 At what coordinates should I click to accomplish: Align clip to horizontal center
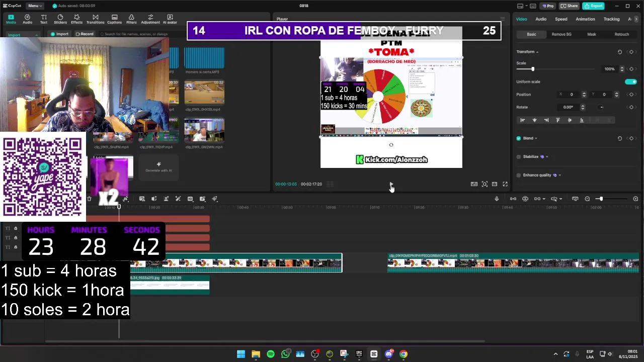(x=534, y=120)
